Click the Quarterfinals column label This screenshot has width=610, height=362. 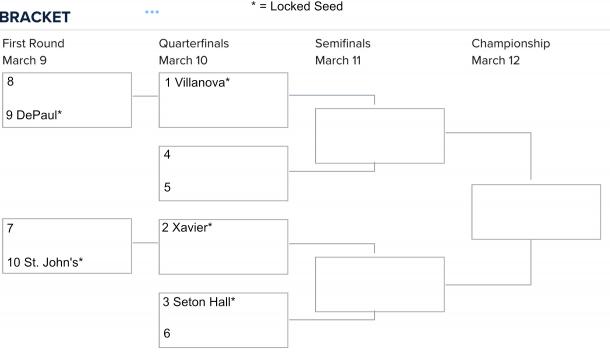(194, 44)
